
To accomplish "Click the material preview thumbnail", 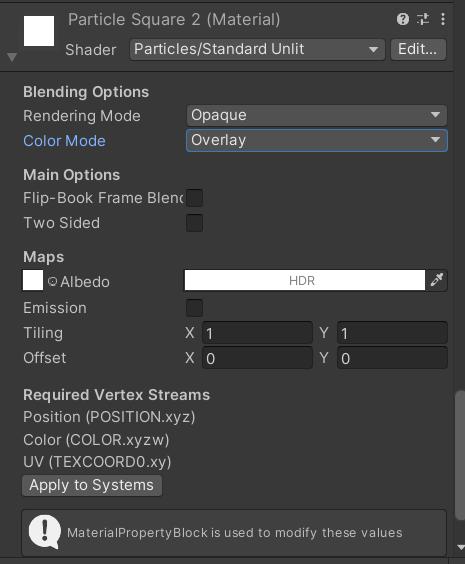I will tap(39, 31).
